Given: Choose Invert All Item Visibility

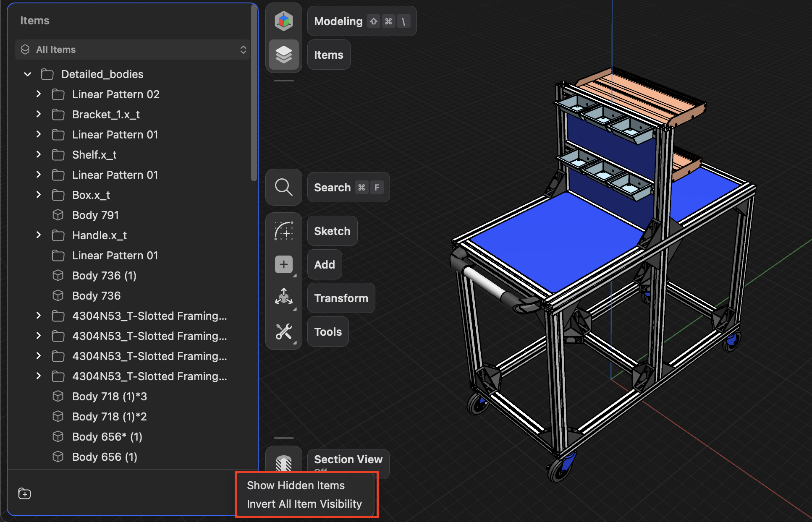Looking at the screenshot, I should click(304, 504).
